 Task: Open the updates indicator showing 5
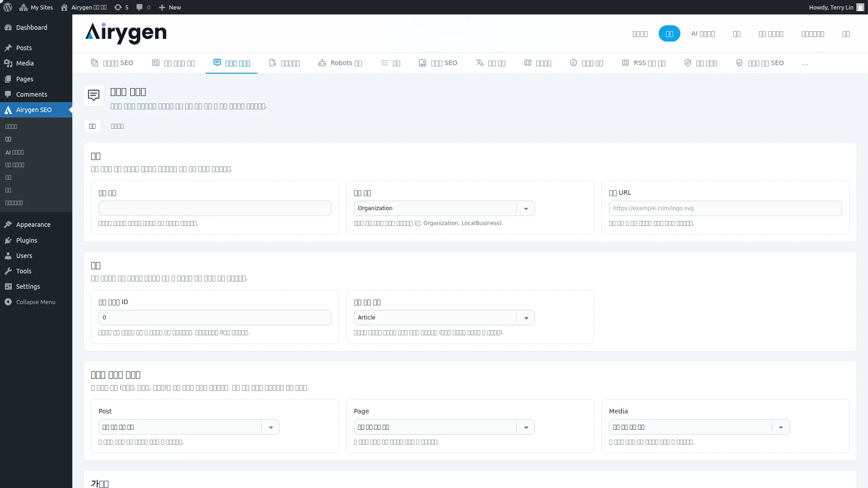click(x=121, y=7)
